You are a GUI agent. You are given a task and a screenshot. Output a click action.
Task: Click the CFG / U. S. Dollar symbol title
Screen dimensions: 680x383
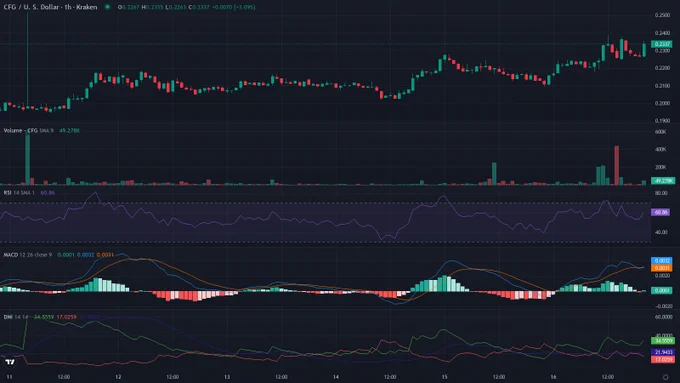50,7
